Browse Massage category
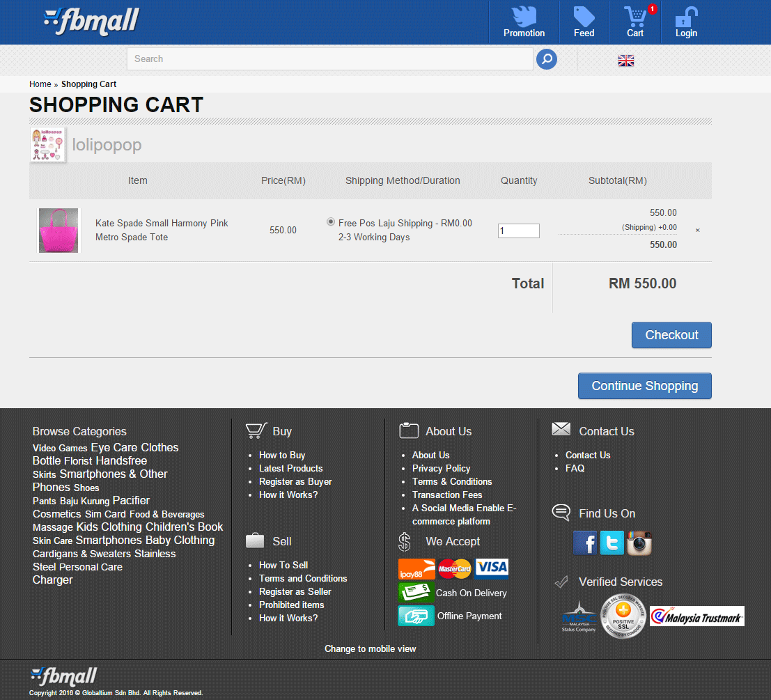Viewport: 771px width, 700px height. tap(53, 527)
